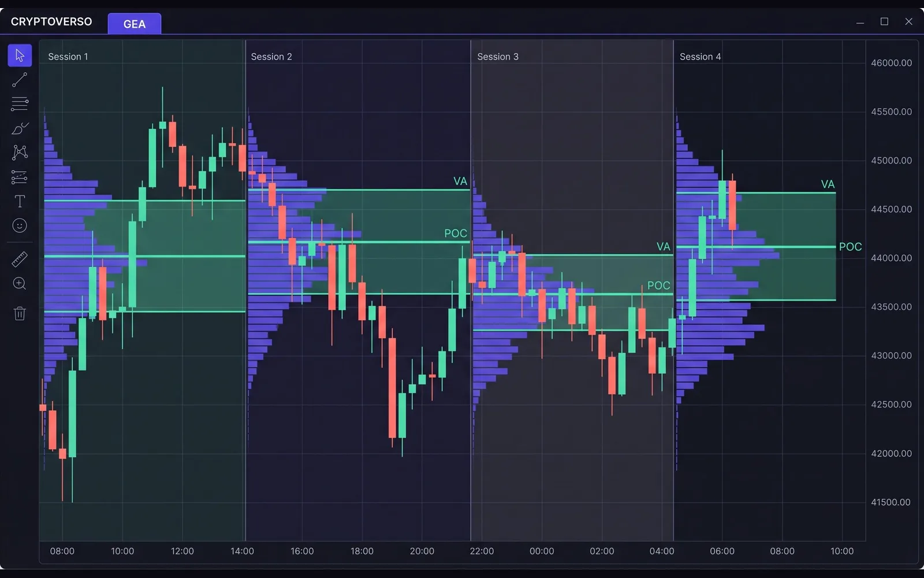
Task: Click the 45500.00 price axis label
Action: tap(892, 112)
